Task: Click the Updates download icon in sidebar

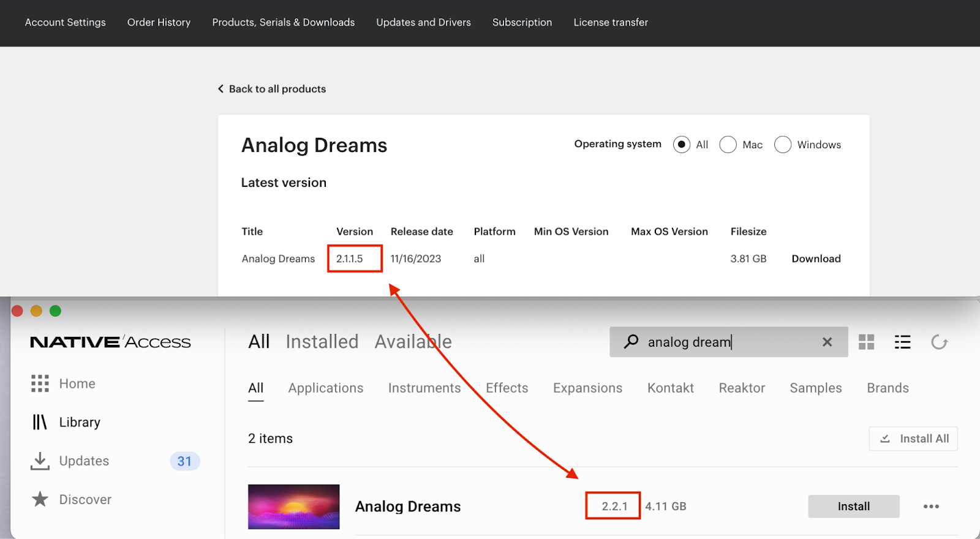Action: click(40, 461)
